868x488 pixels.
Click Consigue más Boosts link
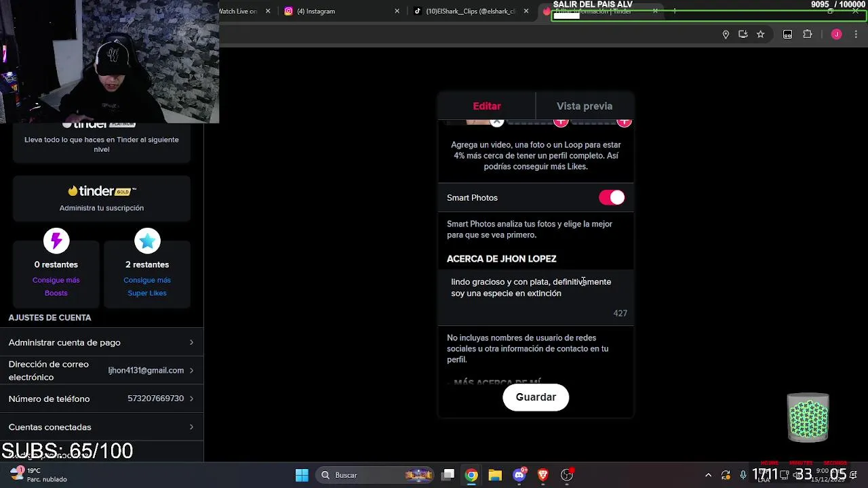56,286
